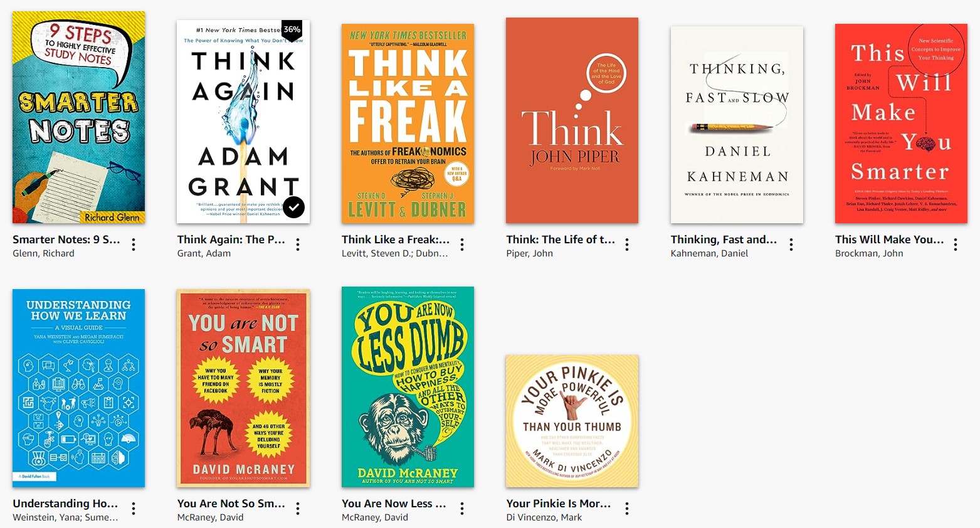Open more menu for This Will Make You Smarter
The width and height of the screenshot is (980, 528).
[x=956, y=245]
